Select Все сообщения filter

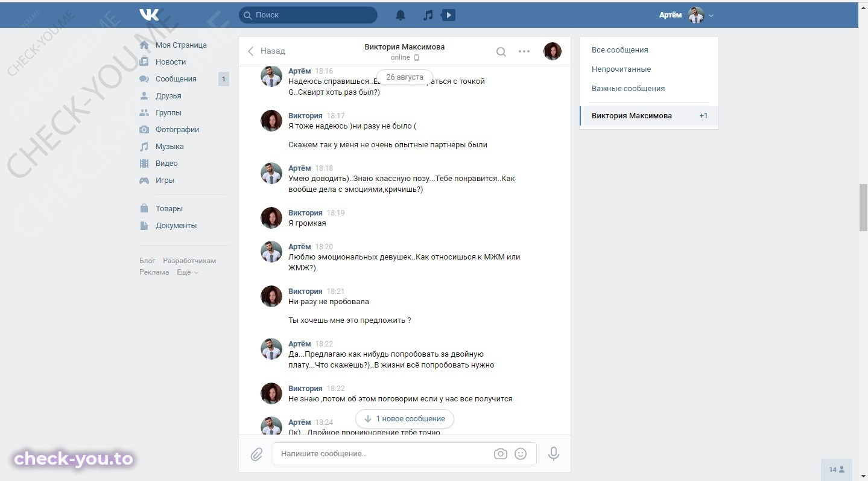[620, 50]
